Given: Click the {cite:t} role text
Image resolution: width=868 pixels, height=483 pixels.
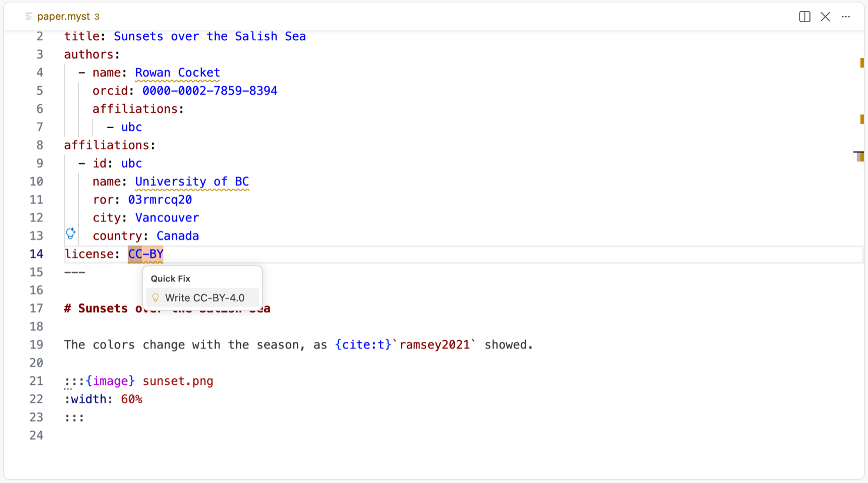Looking at the screenshot, I should coord(363,345).
